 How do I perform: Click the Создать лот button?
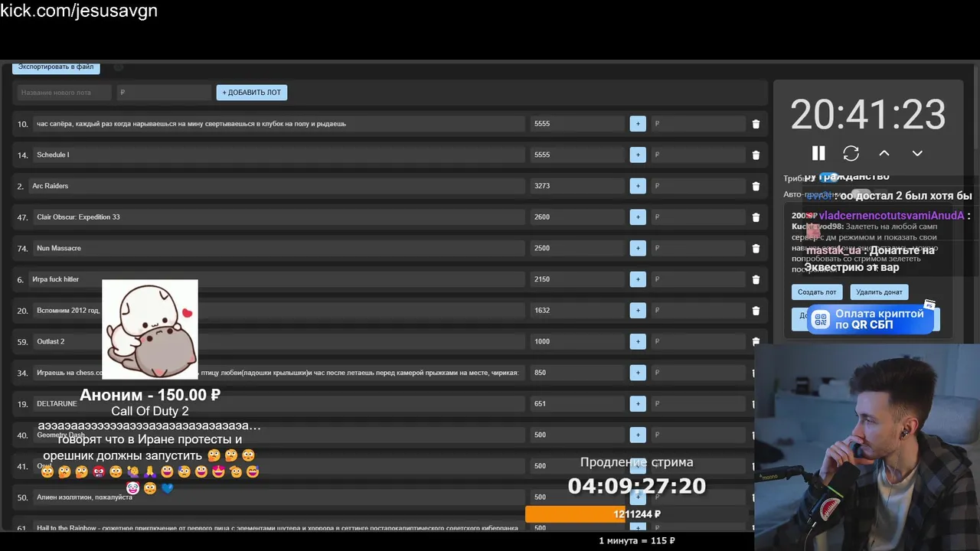click(x=817, y=292)
